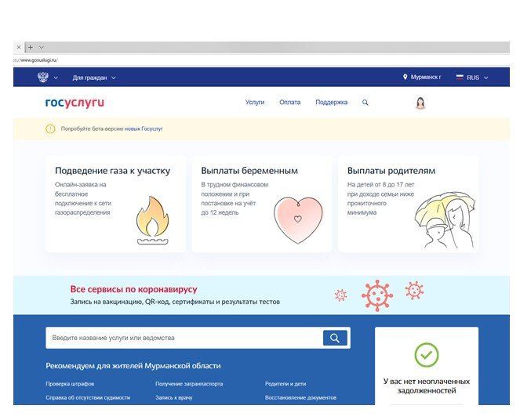Click the location pin icon near Мурманск
The width and height of the screenshot is (520, 420).
(x=405, y=77)
